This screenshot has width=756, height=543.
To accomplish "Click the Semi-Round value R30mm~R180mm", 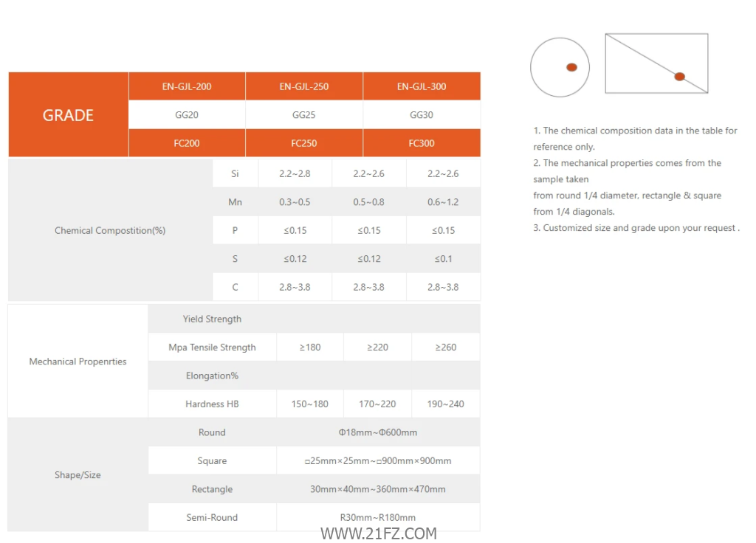I will coord(377,517).
